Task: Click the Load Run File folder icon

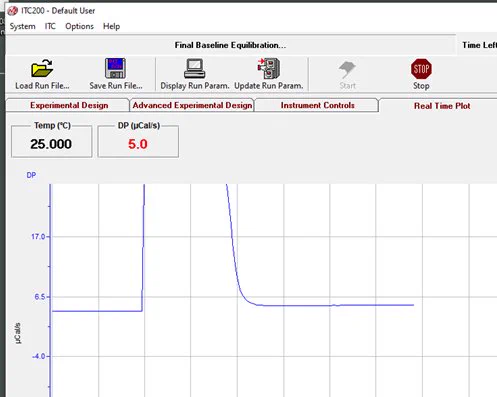Action: pos(42,68)
